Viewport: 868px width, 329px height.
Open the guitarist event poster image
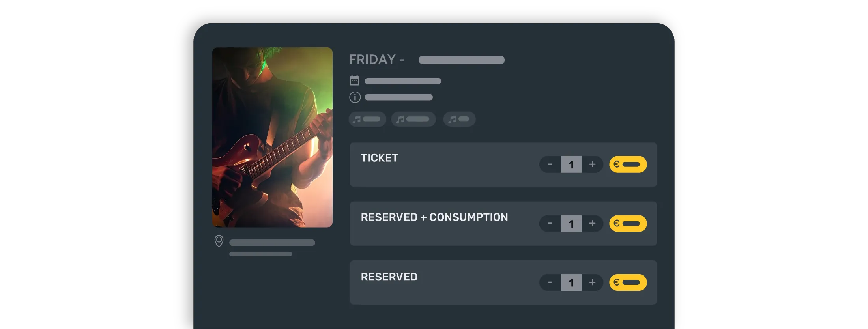[272, 137]
